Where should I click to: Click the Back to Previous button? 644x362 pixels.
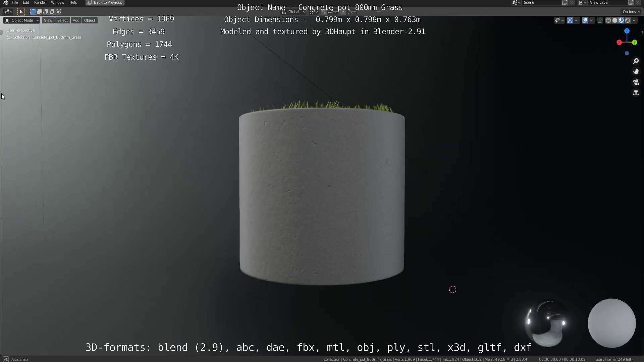tap(105, 2)
